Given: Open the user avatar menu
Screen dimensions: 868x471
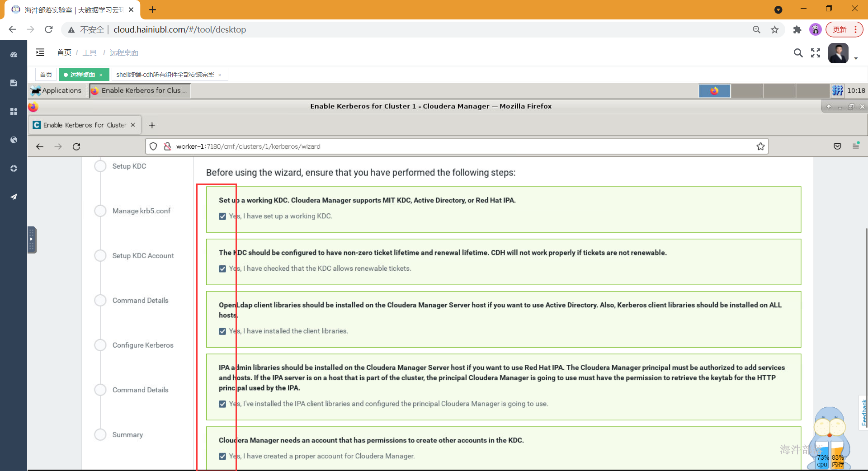Looking at the screenshot, I should click(838, 53).
